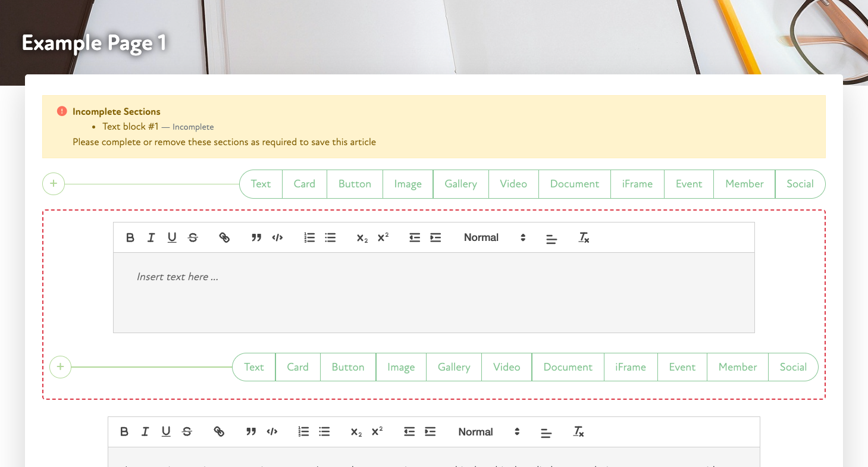
Task: Click the strikethrough icon in the first editor
Action: tap(193, 238)
